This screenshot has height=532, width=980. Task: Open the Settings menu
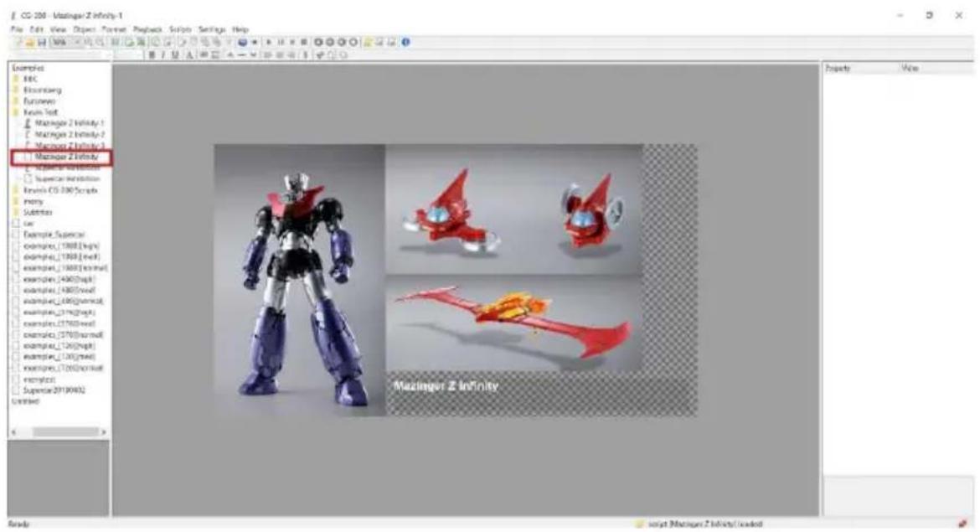click(x=212, y=29)
